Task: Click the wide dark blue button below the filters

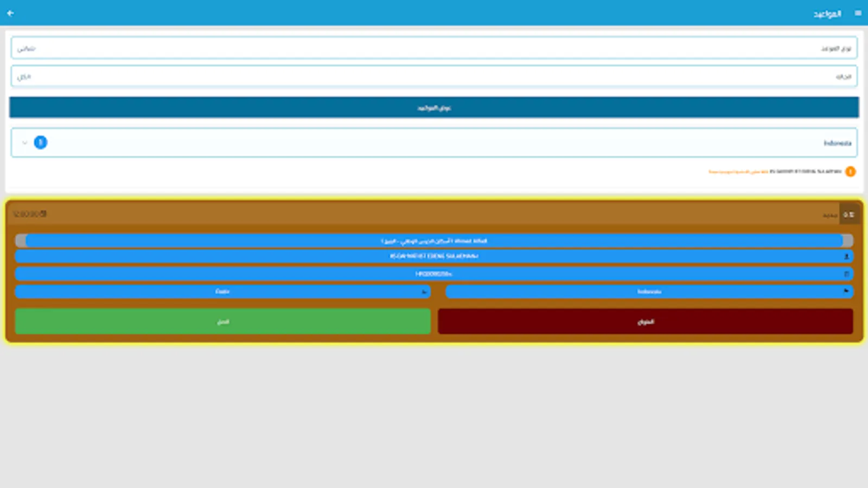Action: (434, 107)
